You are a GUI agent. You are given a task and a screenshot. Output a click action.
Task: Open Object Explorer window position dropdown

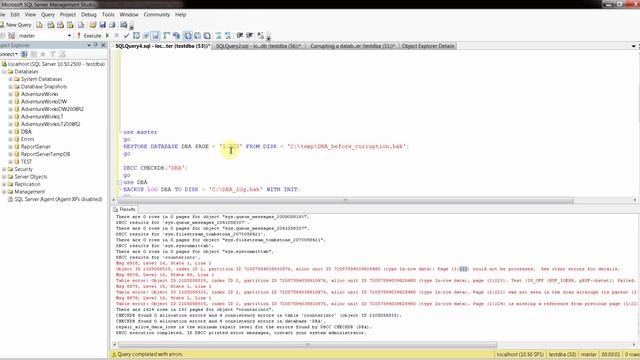tap(89, 45)
